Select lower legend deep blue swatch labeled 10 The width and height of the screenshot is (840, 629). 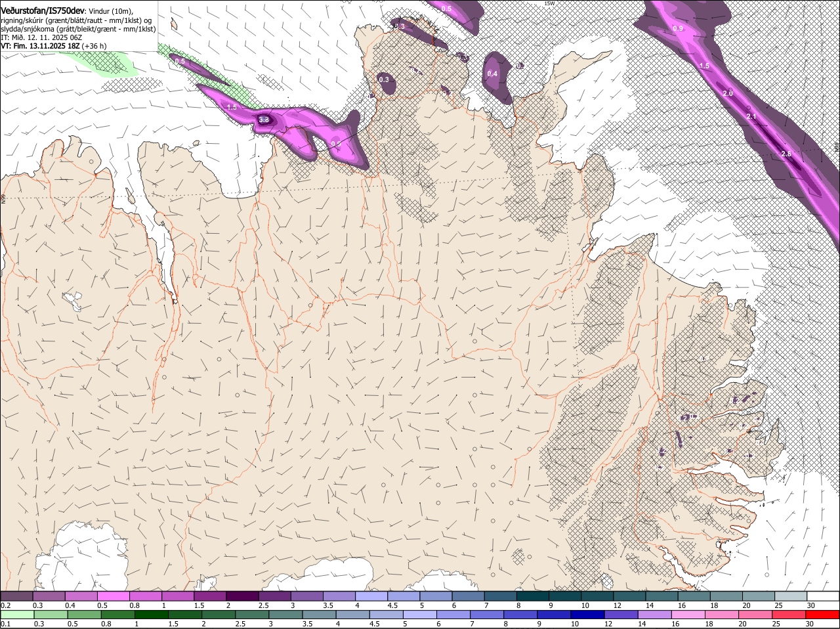(588, 615)
